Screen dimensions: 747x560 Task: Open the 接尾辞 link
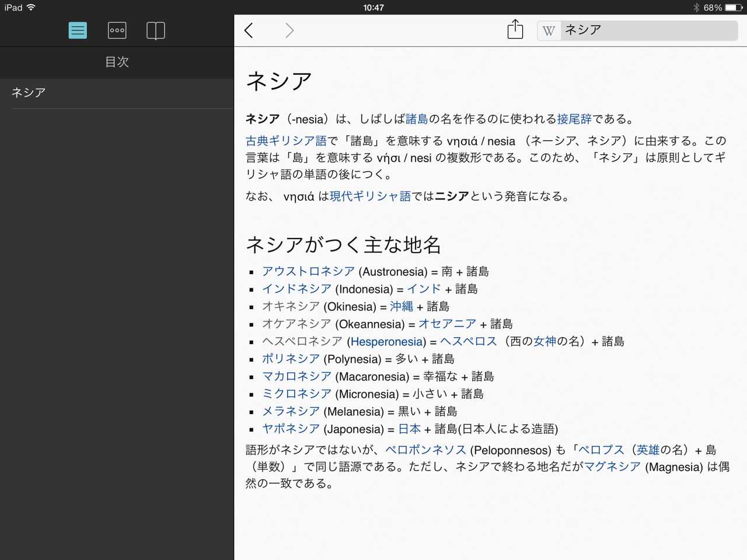[574, 119]
